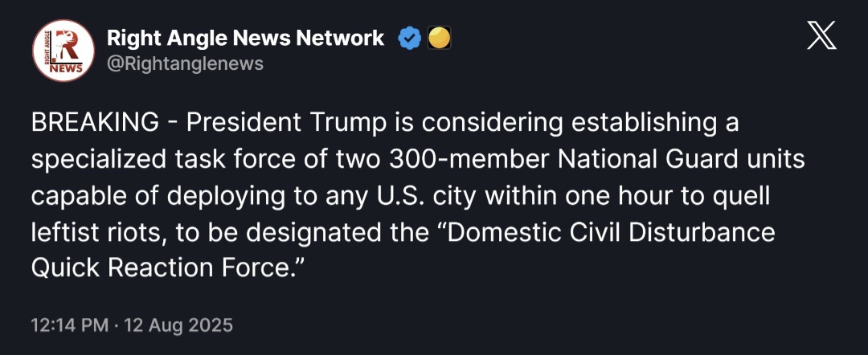The height and width of the screenshot is (355, 868).
Task: Click the phrase leftist riots
Action: tap(88, 232)
